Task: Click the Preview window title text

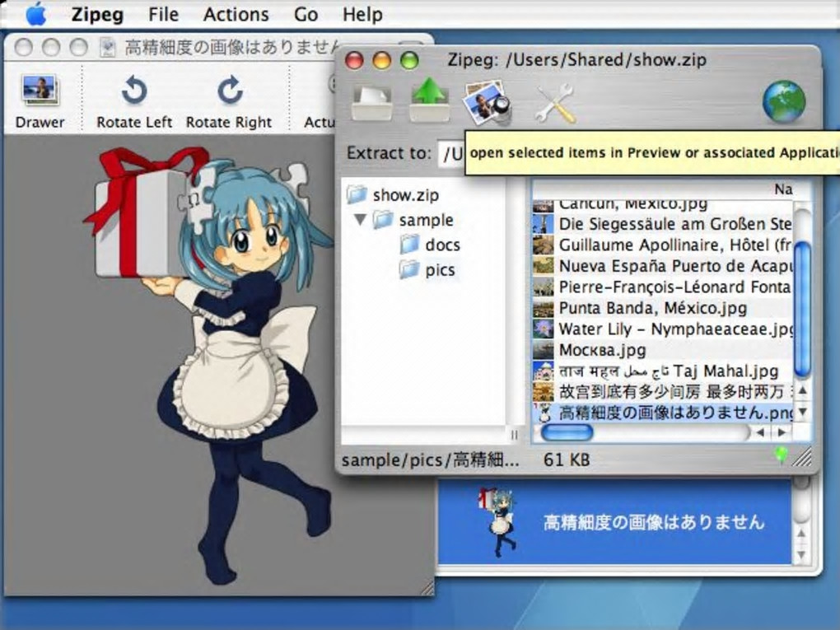Action: 231,47
